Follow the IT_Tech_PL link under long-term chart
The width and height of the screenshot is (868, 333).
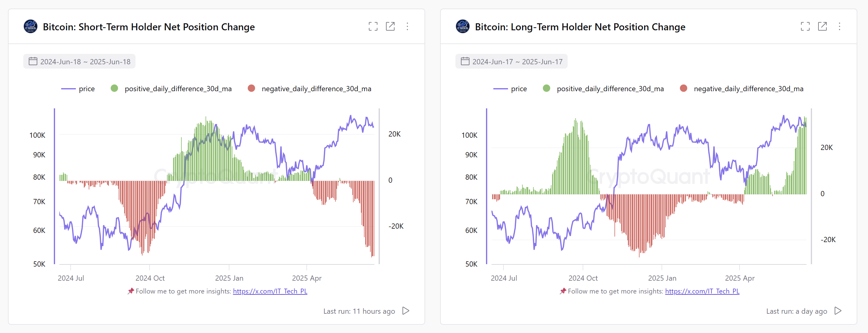(x=703, y=291)
